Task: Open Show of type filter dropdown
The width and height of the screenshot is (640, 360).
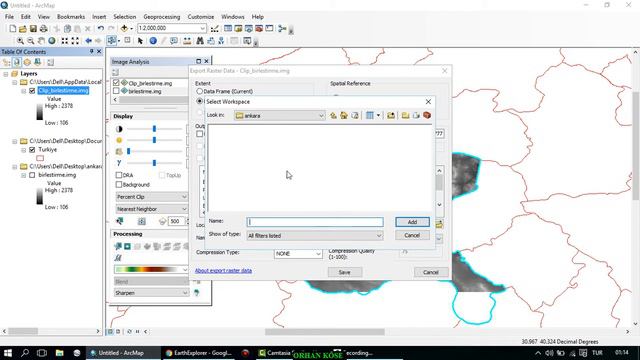Action: (x=379, y=236)
